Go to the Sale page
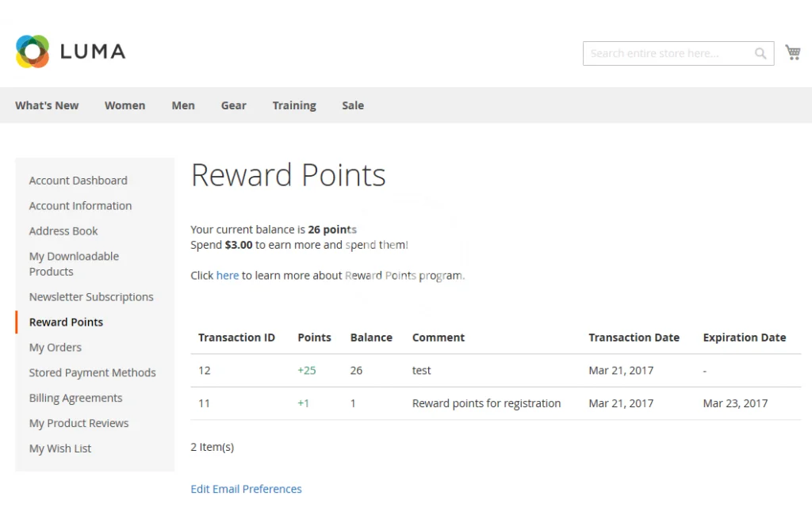 pos(353,105)
